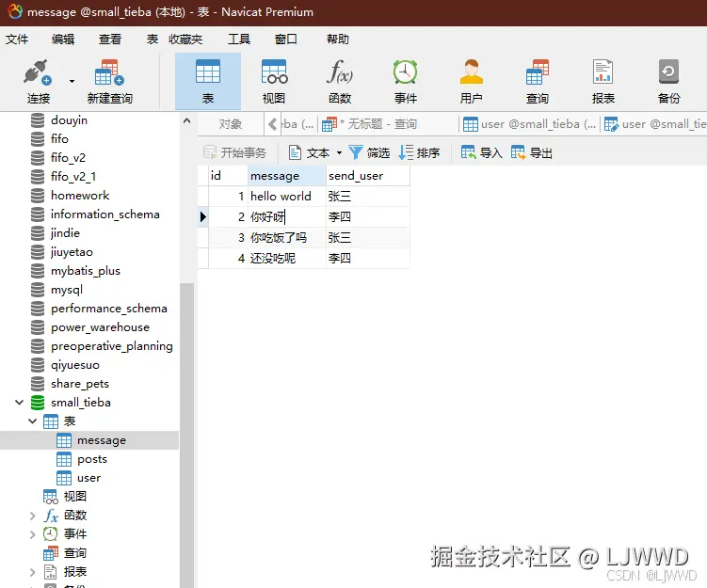The height and width of the screenshot is (588, 707).
Task: Open the Tools (工具) menu
Action: 239,40
